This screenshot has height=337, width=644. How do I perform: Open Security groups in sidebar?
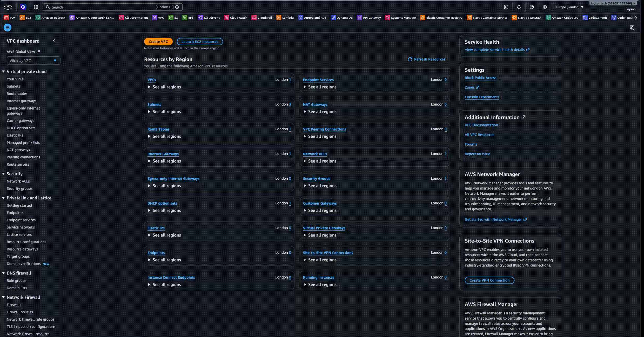(x=19, y=188)
